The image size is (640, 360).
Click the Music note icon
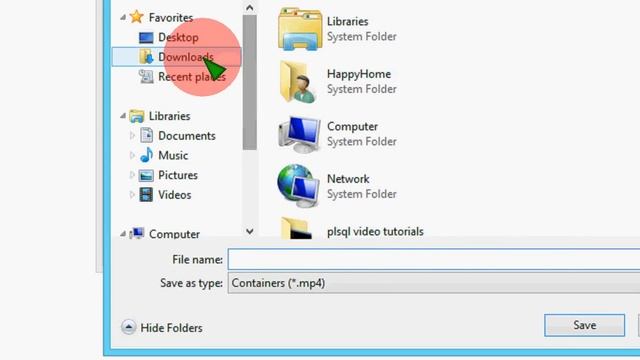point(146,155)
